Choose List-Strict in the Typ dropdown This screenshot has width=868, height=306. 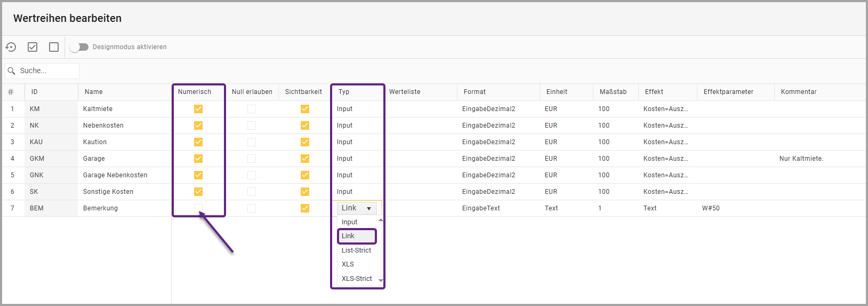point(356,250)
